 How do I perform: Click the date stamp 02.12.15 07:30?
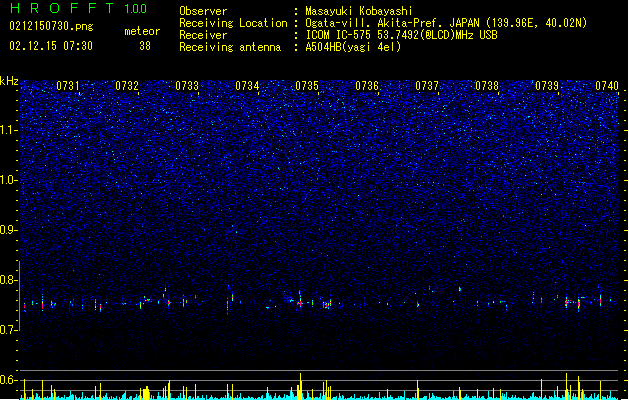pos(51,46)
